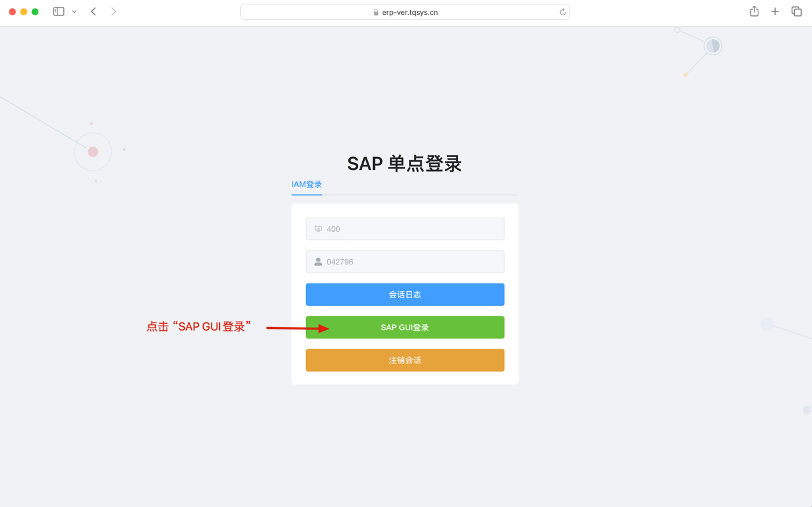Reload the page with the refresh icon

pos(563,12)
